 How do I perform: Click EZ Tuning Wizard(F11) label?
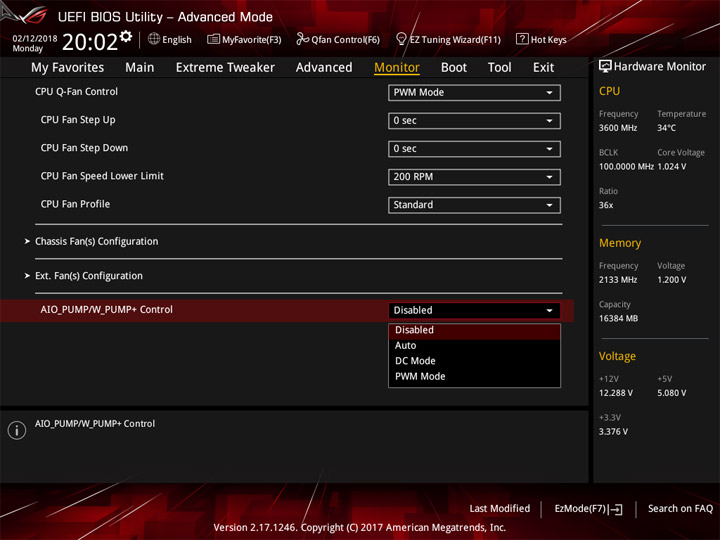[455, 40]
